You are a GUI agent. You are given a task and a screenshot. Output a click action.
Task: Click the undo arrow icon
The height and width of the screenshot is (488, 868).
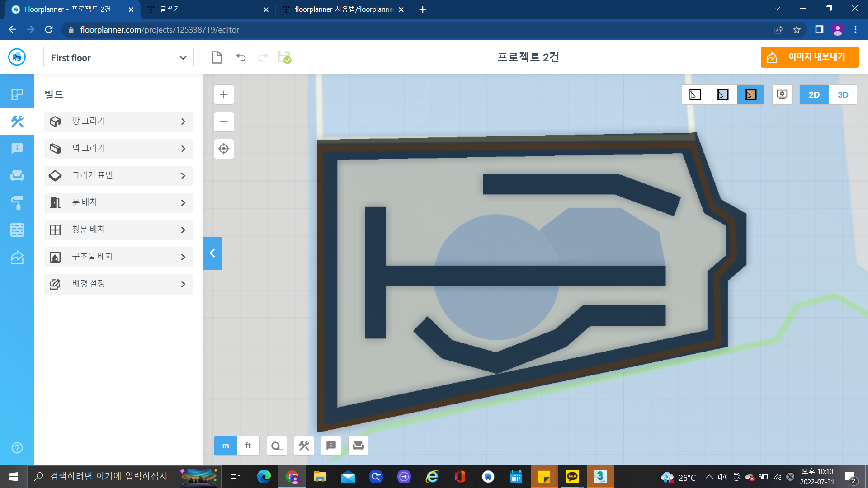pyautogui.click(x=241, y=57)
